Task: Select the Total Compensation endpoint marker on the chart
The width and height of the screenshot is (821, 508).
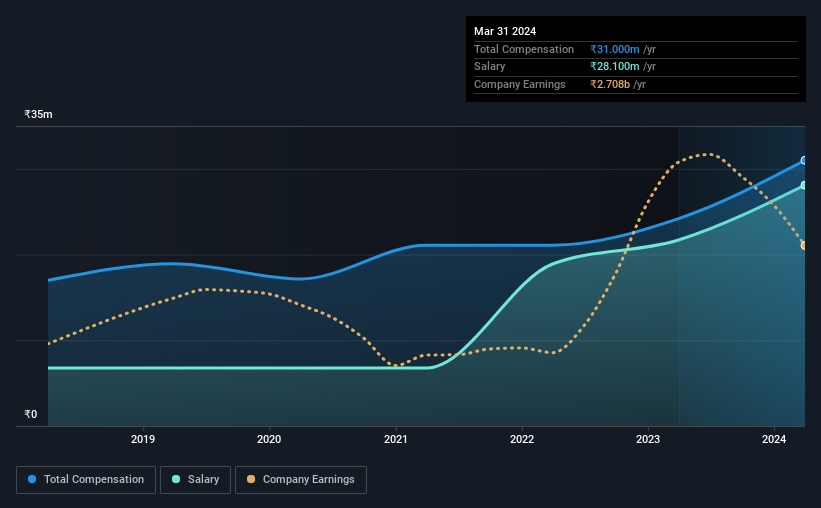Action: pyautogui.click(x=804, y=161)
